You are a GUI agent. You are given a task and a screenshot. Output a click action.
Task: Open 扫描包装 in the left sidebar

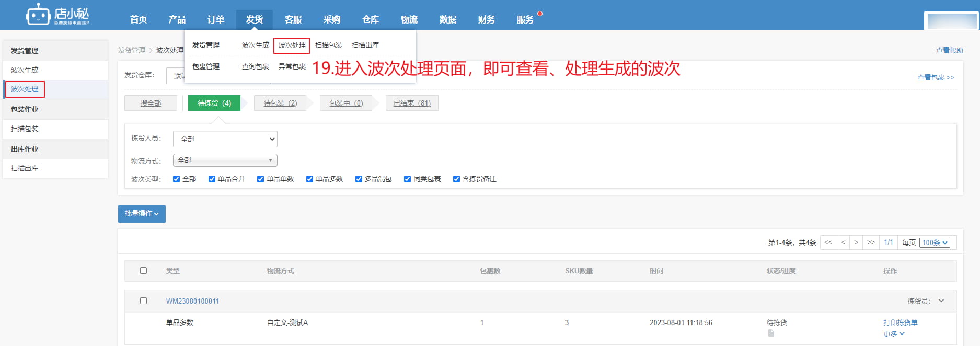[25, 129]
